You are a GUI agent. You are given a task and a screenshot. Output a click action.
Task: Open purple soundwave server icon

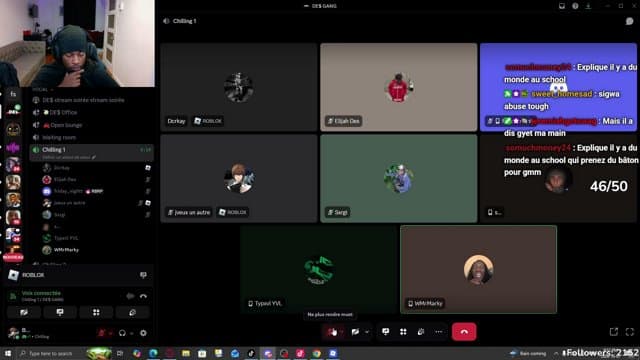13,147
